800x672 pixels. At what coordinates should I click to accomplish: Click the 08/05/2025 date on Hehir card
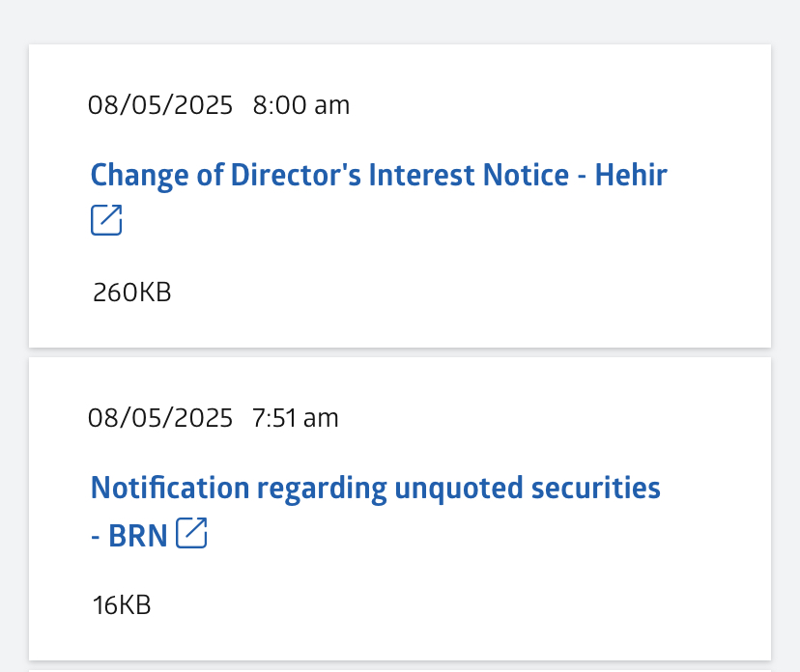160,105
